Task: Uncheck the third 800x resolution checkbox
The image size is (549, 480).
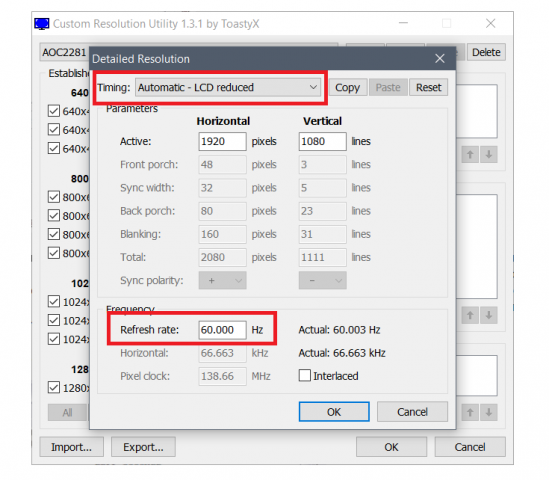Action: tap(54, 234)
